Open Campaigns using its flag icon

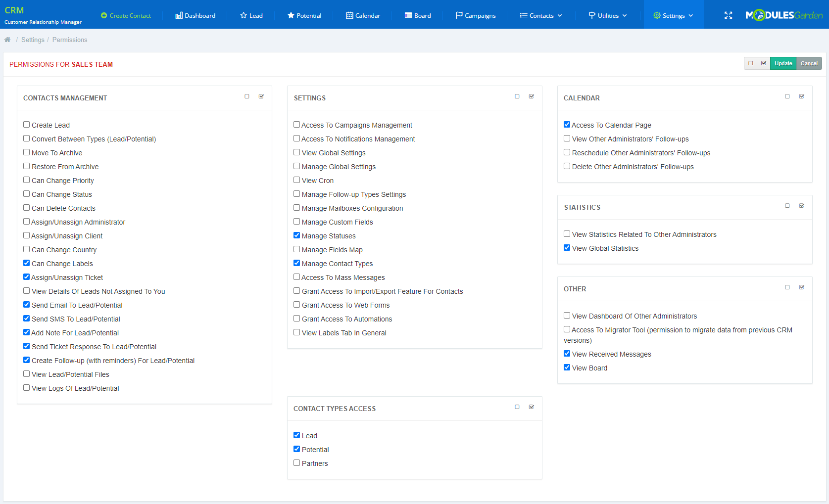tap(458, 15)
